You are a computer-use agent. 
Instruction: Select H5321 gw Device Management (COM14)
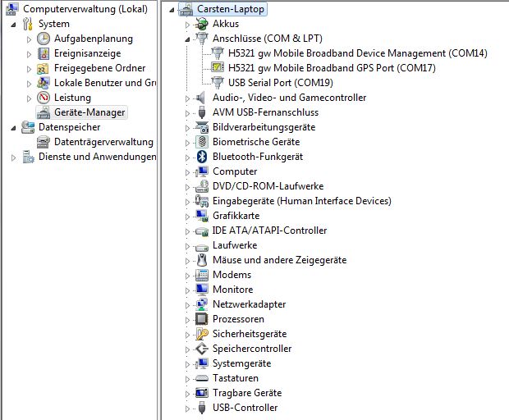(357, 53)
